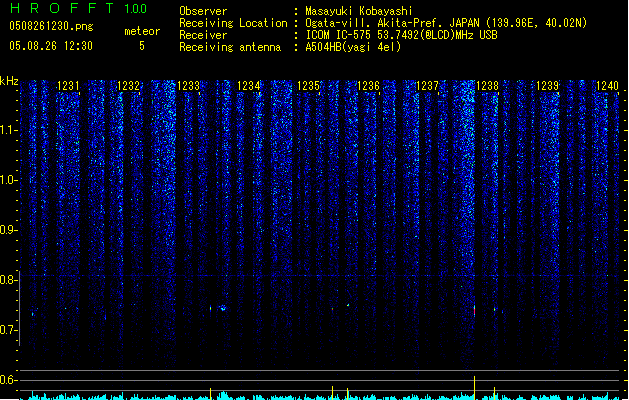Viewport: 629px width, 400px height.
Task: Click the 'Receiving antenna' label
Action: click(x=230, y=47)
